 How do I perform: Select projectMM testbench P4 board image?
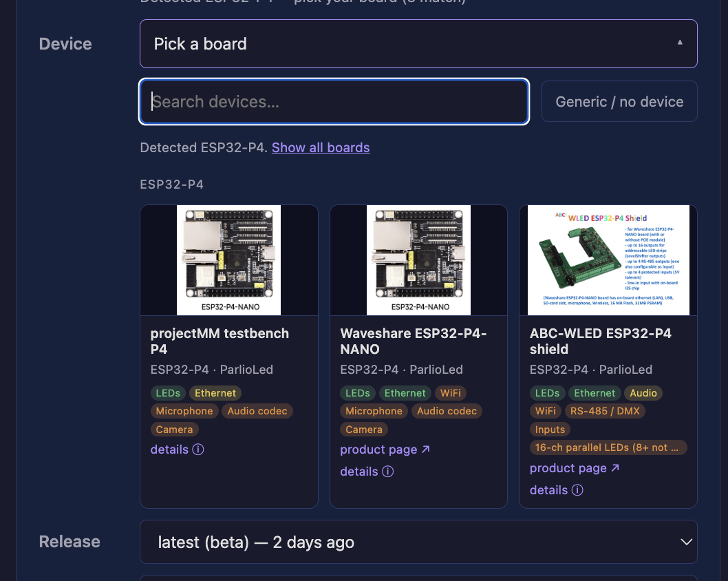point(229,260)
